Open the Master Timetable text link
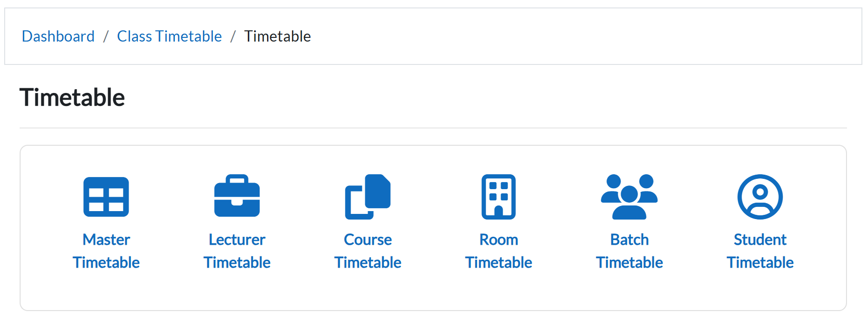The image size is (868, 326). (106, 251)
